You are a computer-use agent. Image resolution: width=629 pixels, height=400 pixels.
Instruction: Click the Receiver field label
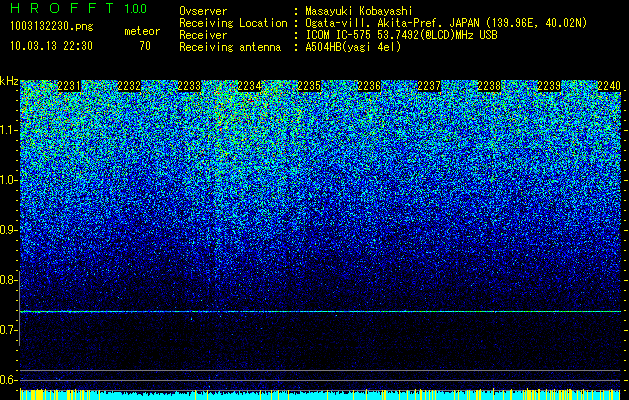point(203,35)
